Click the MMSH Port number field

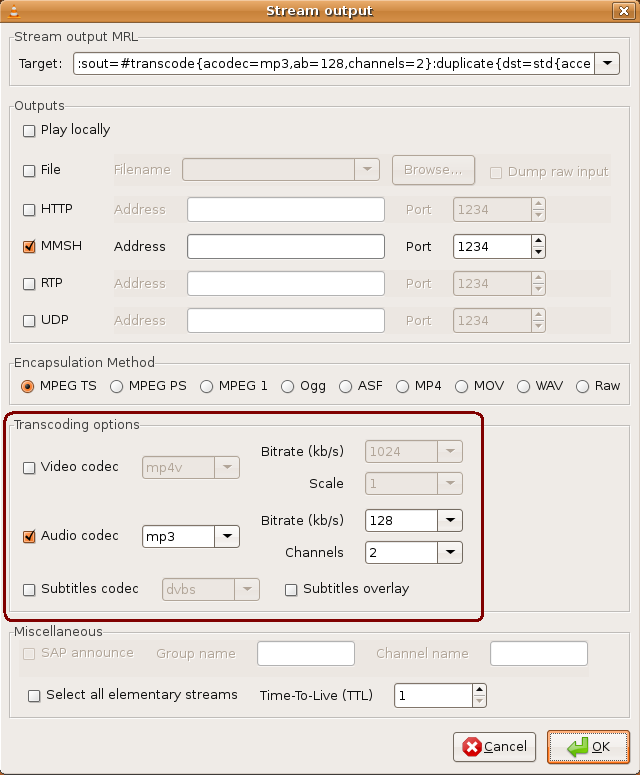point(492,247)
